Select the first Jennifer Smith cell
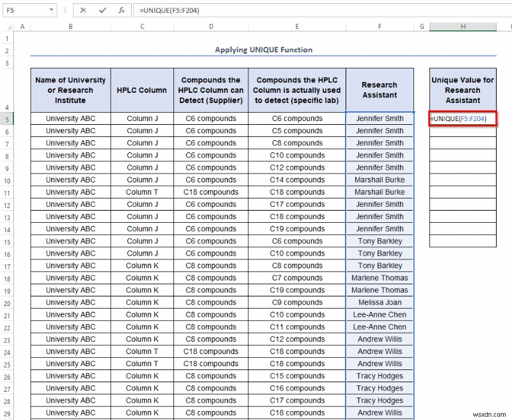This screenshot has height=420, width=512. click(x=379, y=118)
